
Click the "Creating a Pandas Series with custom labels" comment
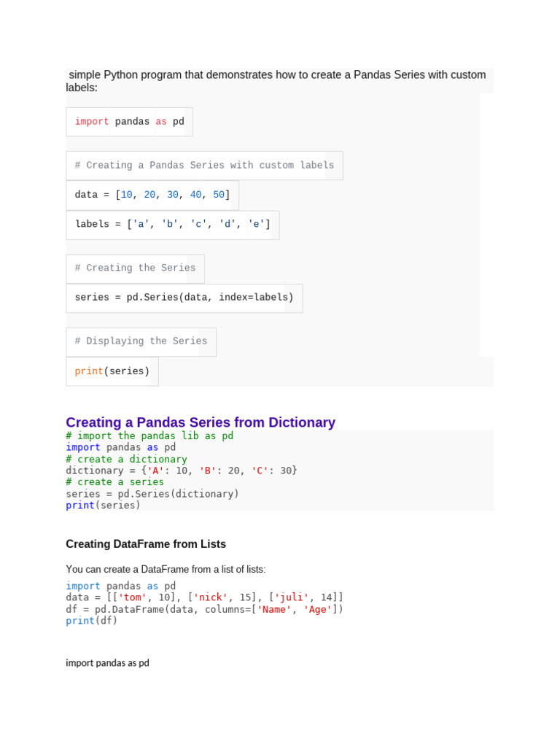(x=204, y=166)
